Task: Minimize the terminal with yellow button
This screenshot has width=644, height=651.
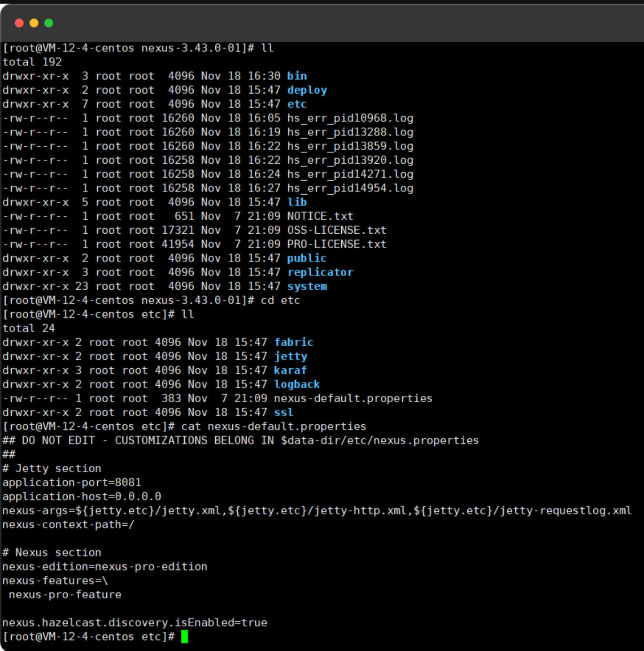Action: pyautogui.click(x=34, y=23)
